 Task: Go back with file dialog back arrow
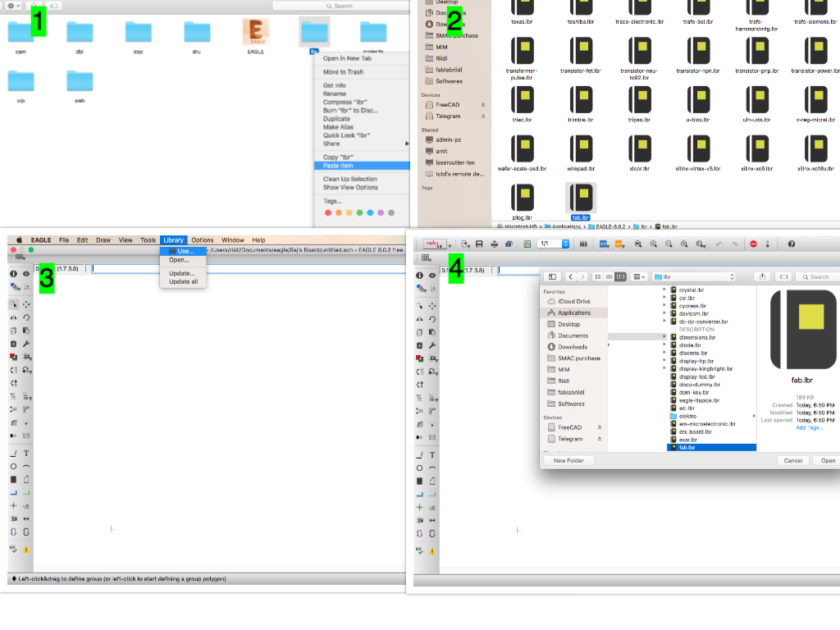[571, 277]
